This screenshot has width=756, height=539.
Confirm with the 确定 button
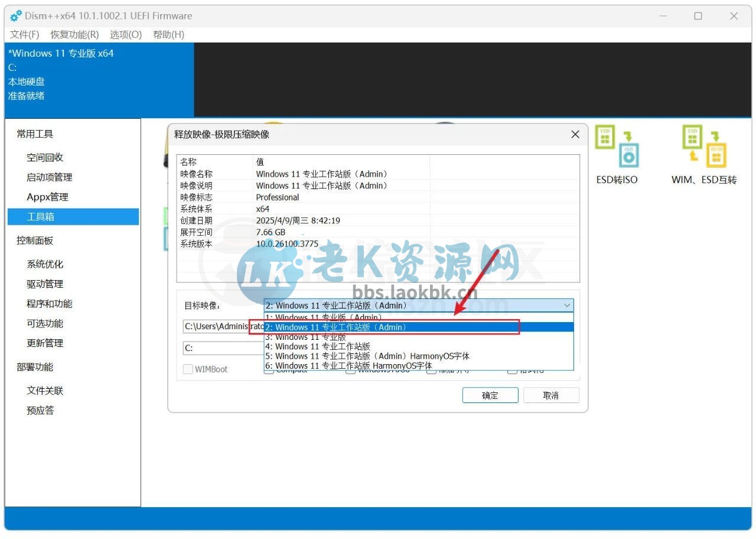[x=490, y=395]
